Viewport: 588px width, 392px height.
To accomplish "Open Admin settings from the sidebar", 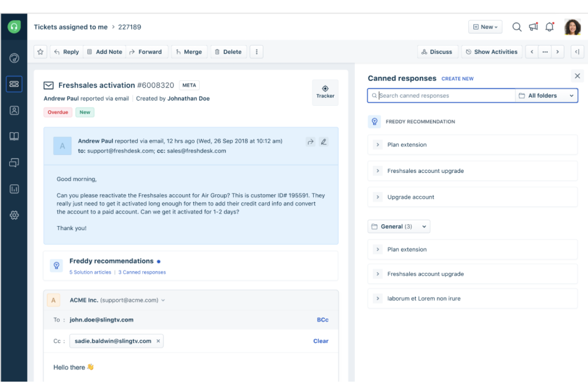I will point(14,215).
